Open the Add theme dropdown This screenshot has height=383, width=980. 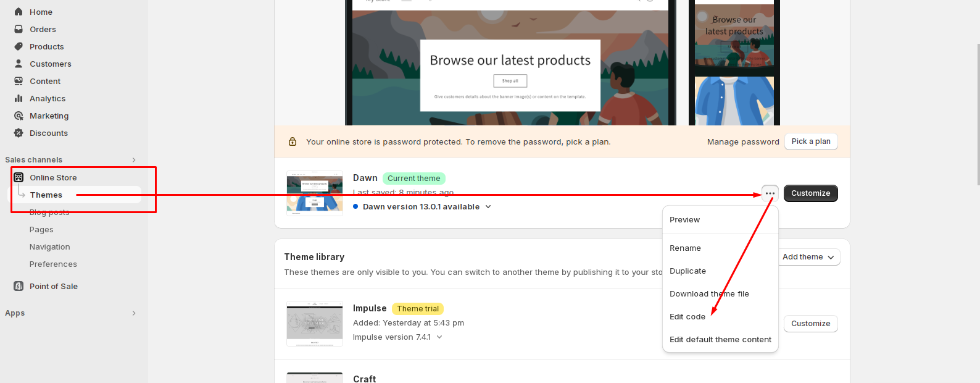click(x=808, y=257)
